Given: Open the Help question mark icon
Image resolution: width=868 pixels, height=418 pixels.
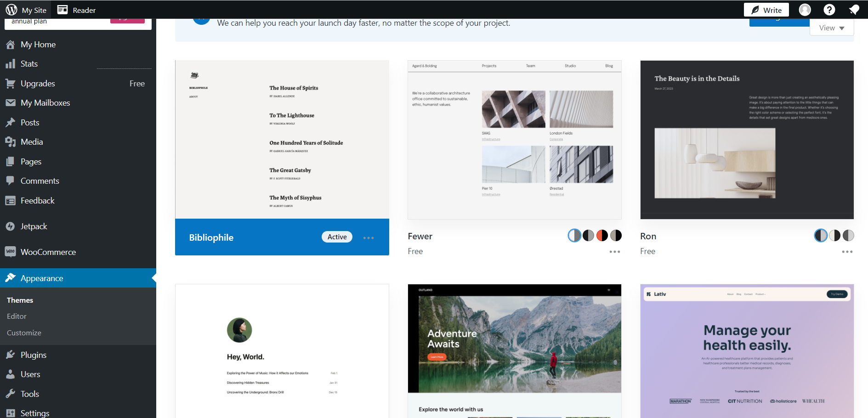Looking at the screenshot, I should 829,10.
